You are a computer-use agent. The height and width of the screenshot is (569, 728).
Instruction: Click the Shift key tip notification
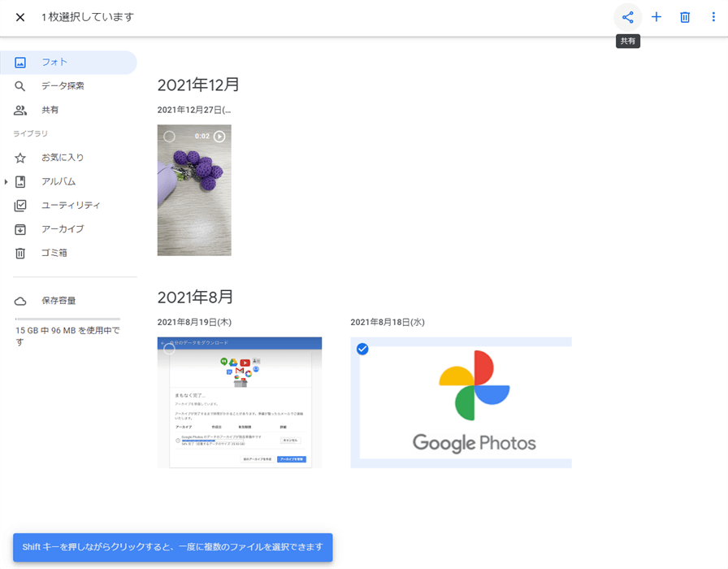point(173,547)
